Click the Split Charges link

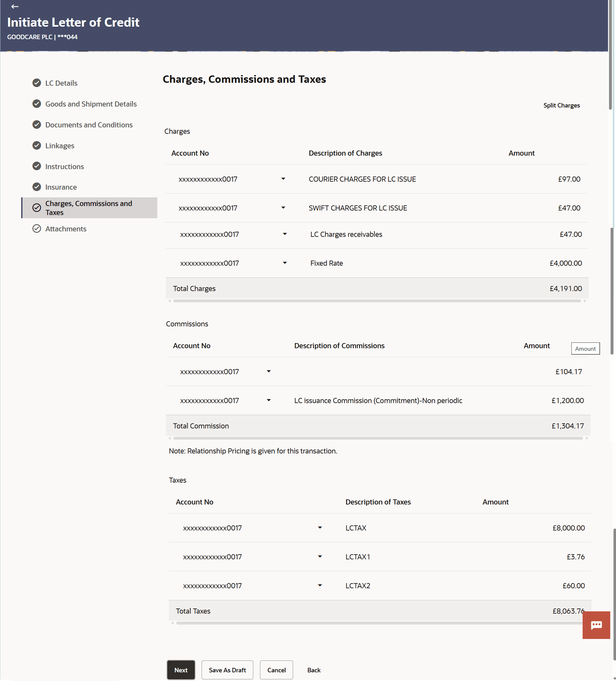(561, 105)
